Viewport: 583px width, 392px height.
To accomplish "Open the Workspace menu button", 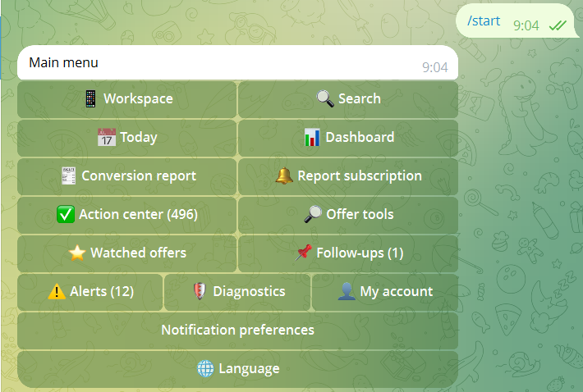I will pyautogui.click(x=126, y=99).
